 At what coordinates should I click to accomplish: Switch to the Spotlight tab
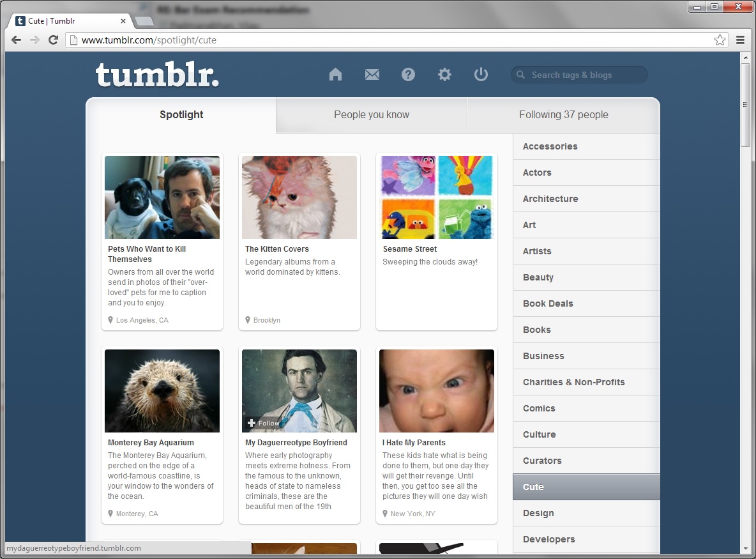click(x=181, y=115)
